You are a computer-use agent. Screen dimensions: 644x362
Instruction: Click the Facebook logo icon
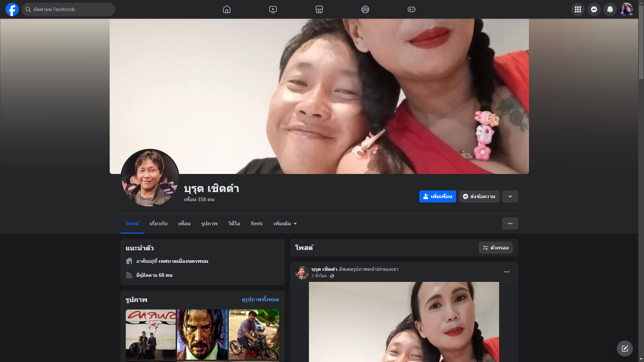[12, 9]
